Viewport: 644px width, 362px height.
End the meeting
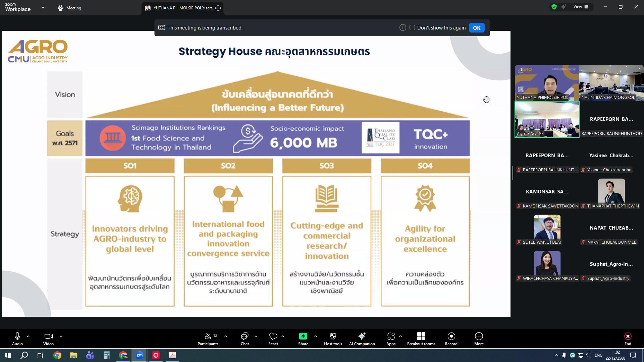click(x=628, y=339)
